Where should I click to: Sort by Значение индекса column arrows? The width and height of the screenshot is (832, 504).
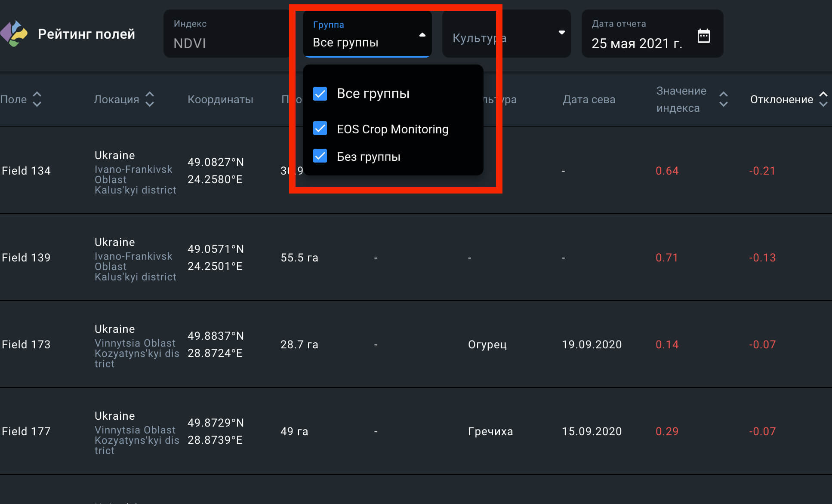point(723,99)
